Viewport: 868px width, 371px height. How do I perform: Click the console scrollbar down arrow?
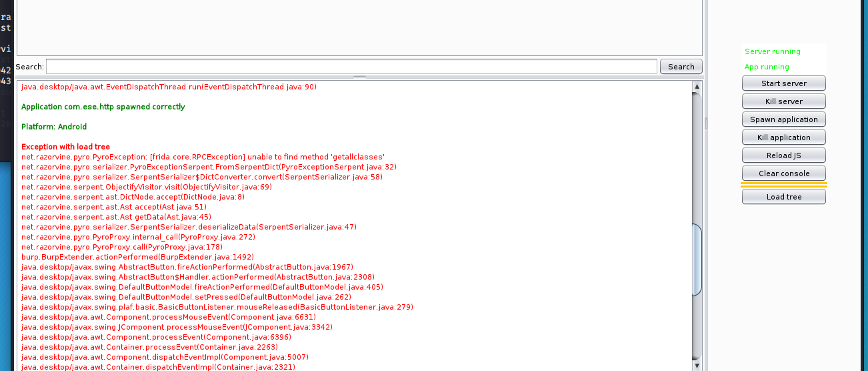point(697,366)
